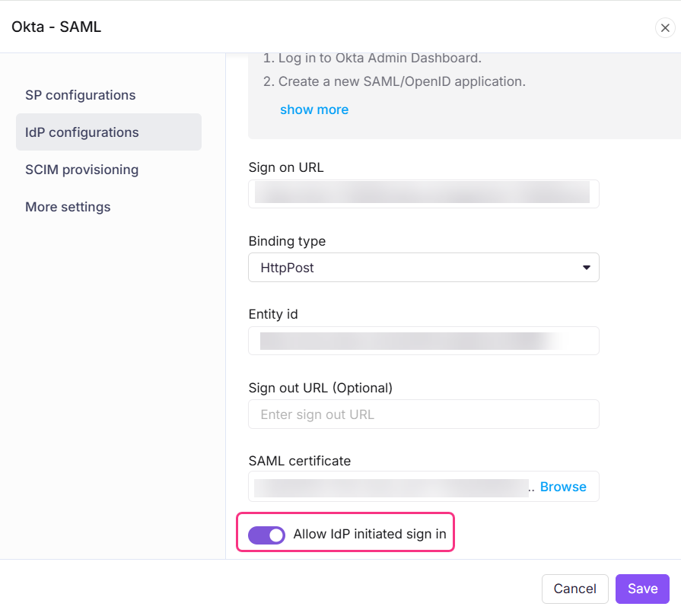Click the show more link
This screenshot has height=616, width=681.
coord(314,110)
